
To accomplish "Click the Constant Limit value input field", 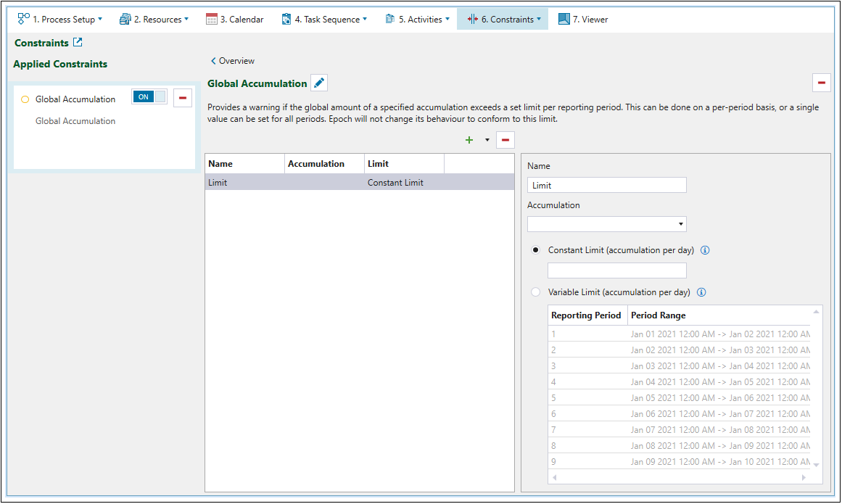I will (616, 270).
